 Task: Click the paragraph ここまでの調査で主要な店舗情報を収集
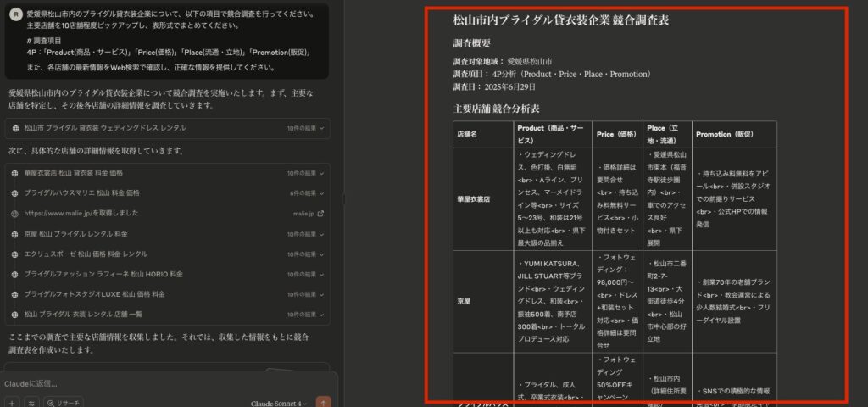159,343
